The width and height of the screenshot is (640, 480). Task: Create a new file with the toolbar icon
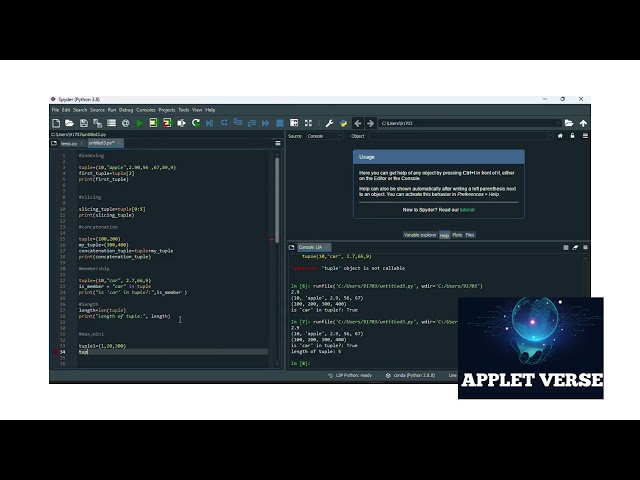click(56, 123)
